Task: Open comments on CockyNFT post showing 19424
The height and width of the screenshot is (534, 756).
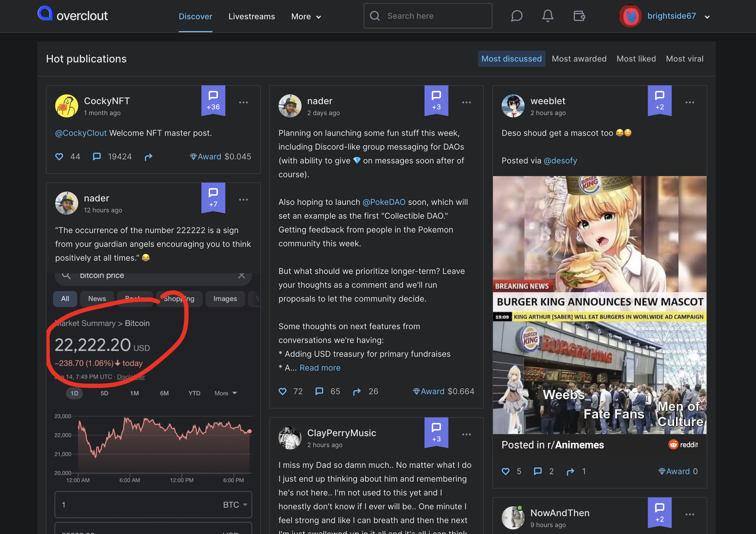Action: 97,157
